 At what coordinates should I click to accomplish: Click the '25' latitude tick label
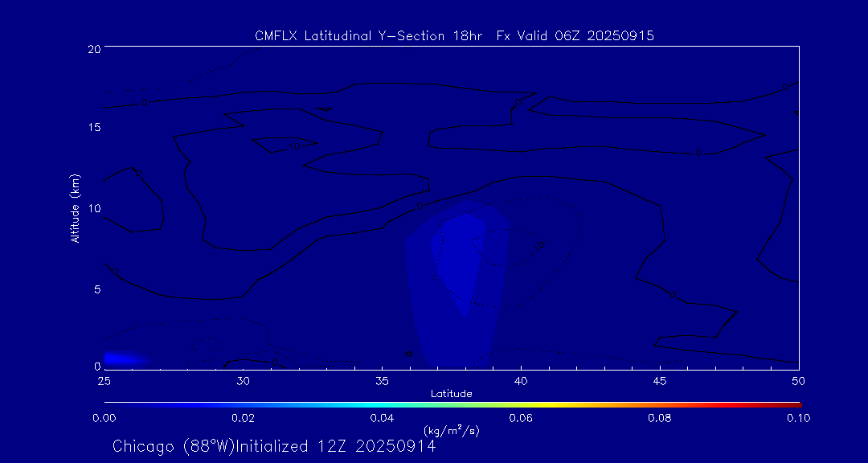[x=104, y=380]
